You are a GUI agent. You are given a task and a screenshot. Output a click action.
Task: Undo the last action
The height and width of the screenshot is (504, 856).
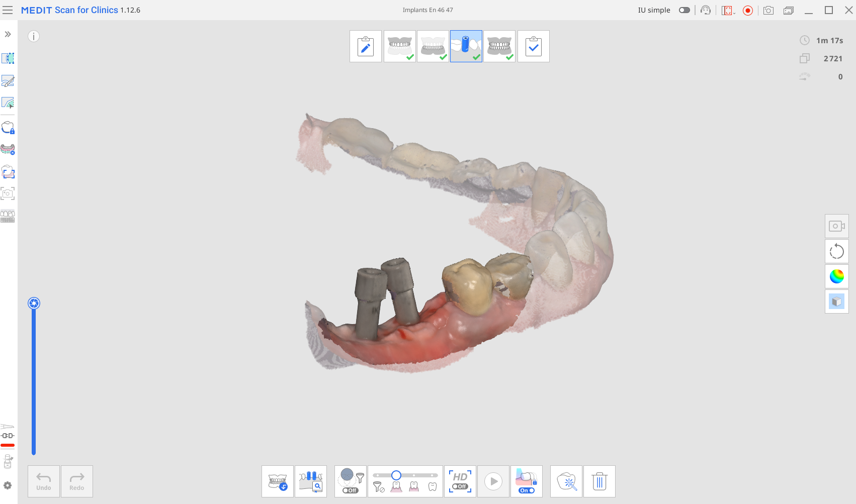tap(44, 481)
